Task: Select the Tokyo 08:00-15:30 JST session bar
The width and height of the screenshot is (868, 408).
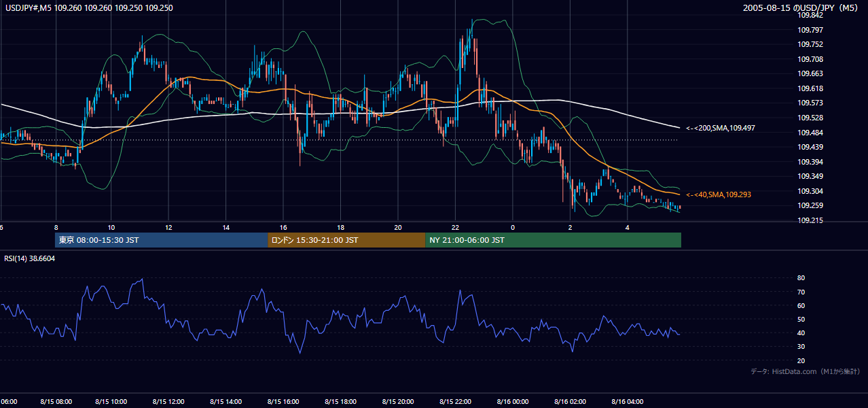Action: (162, 240)
